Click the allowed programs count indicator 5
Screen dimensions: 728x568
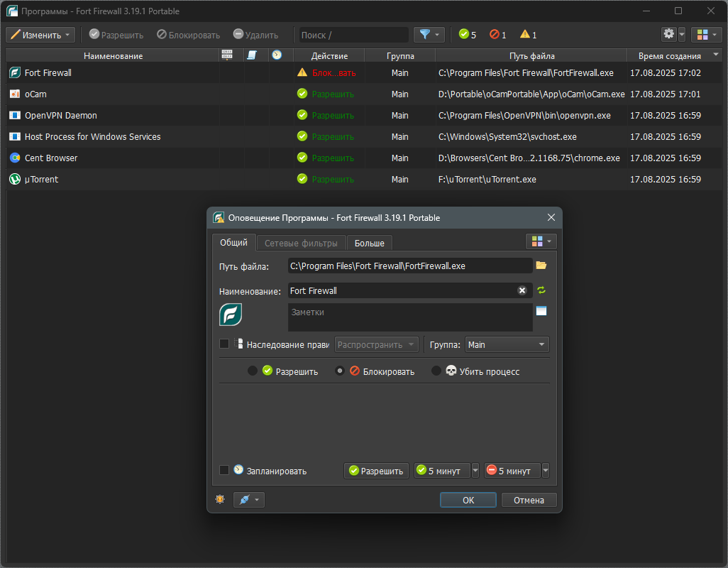click(468, 35)
